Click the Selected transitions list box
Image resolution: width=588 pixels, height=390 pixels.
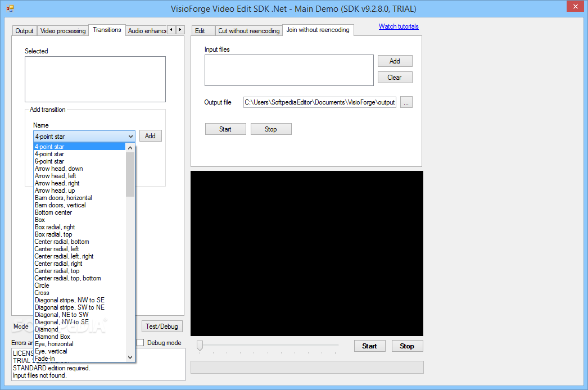click(x=95, y=79)
